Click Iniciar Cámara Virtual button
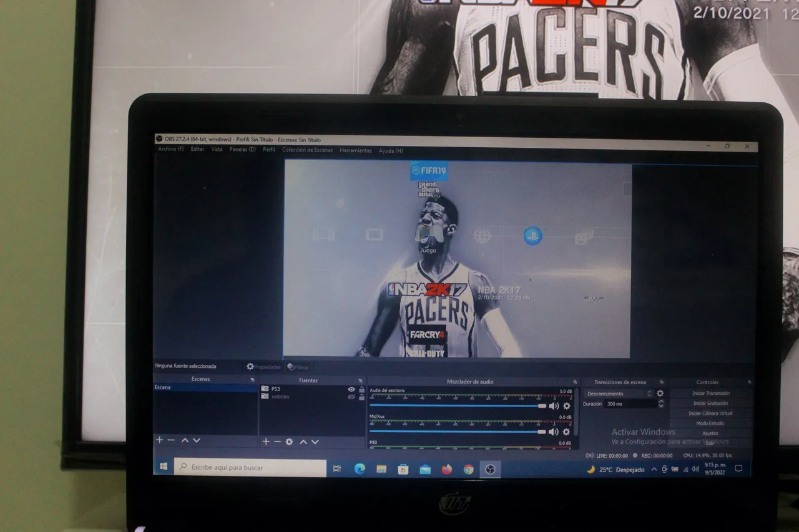 [711, 414]
